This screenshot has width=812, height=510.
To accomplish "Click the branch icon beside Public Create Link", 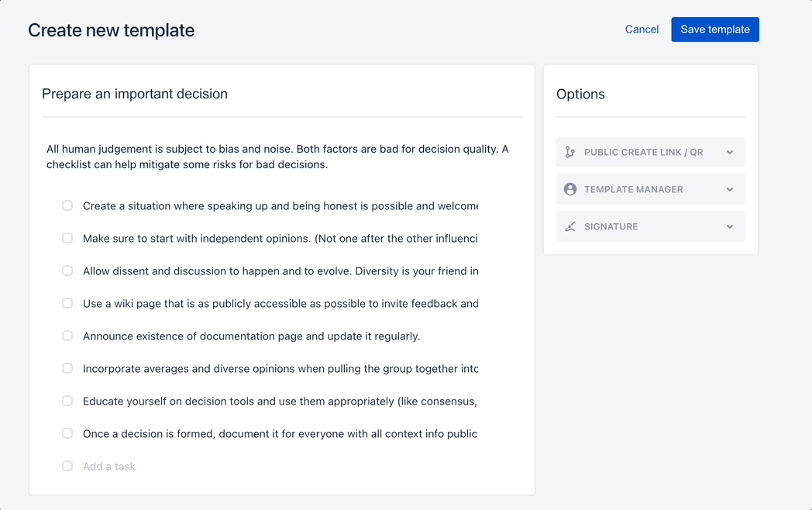I will 570,152.
